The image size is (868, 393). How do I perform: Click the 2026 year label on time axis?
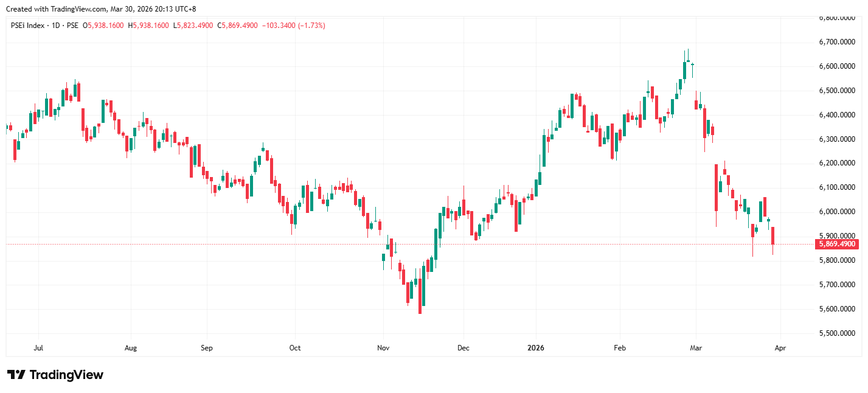point(536,349)
